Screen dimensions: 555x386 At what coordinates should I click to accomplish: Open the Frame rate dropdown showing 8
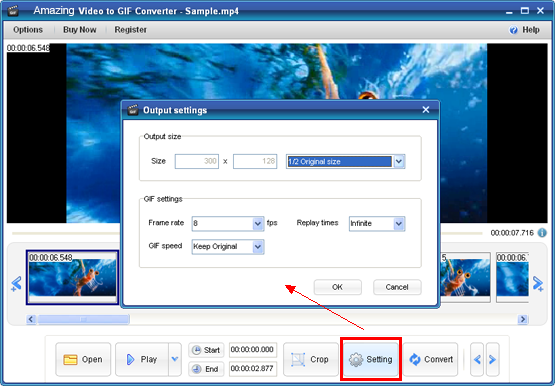tap(228, 224)
